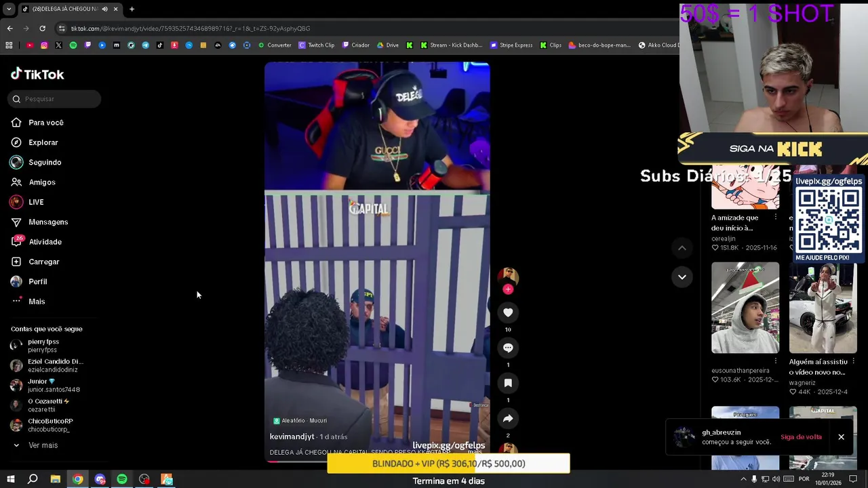868x488 pixels.
Task: Open Atividade notifications
Action: (x=36, y=242)
